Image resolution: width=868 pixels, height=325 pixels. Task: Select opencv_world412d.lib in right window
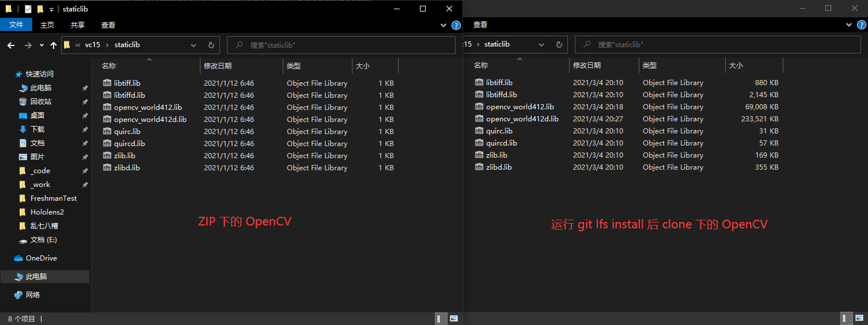coord(522,119)
